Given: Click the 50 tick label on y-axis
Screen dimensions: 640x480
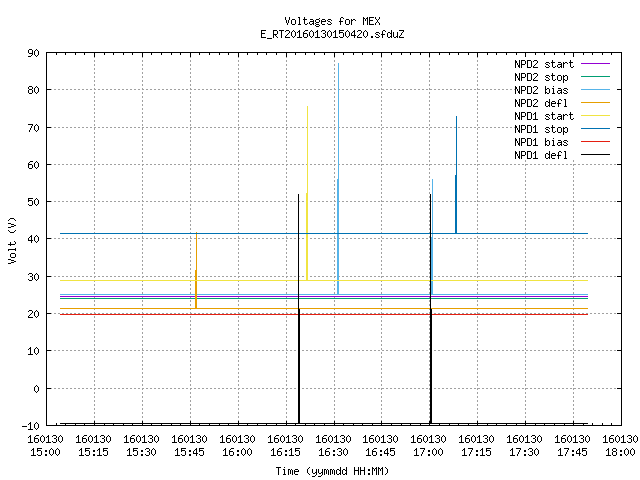Looking at the screenshot, I should 34,202.
